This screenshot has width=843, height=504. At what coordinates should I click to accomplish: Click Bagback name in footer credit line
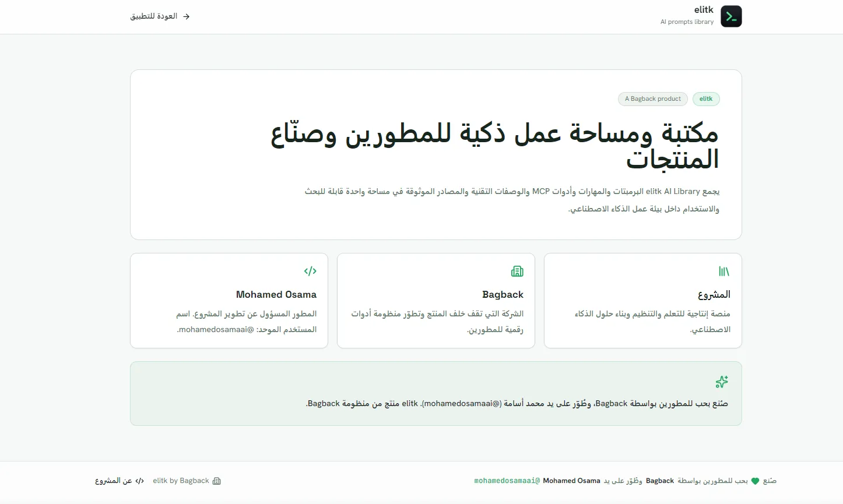(x=660, y=481)
